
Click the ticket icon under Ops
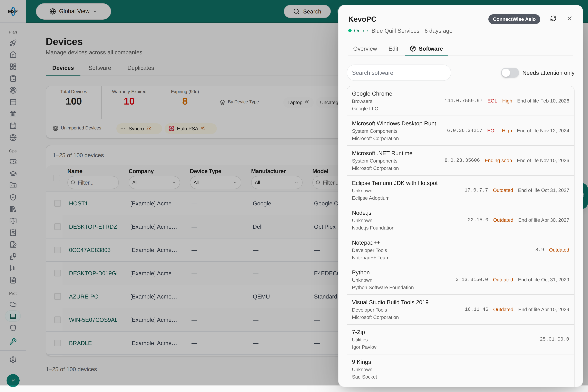coord(13,162)
